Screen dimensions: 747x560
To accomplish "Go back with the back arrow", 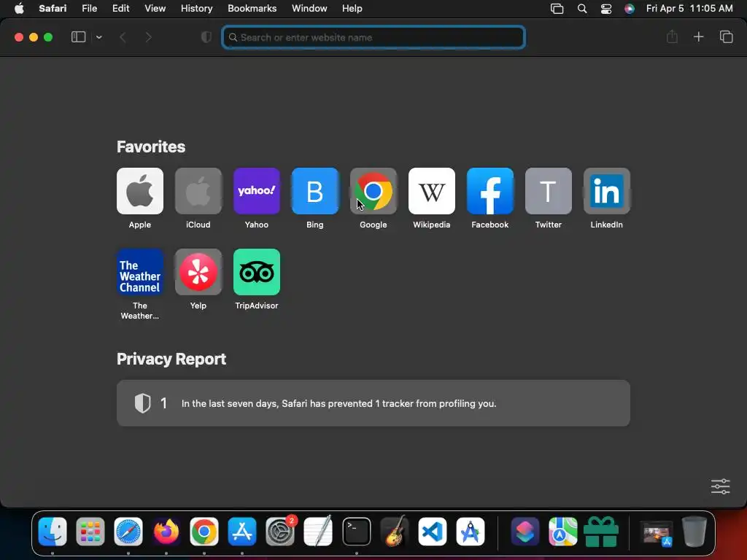I will 123,37.
